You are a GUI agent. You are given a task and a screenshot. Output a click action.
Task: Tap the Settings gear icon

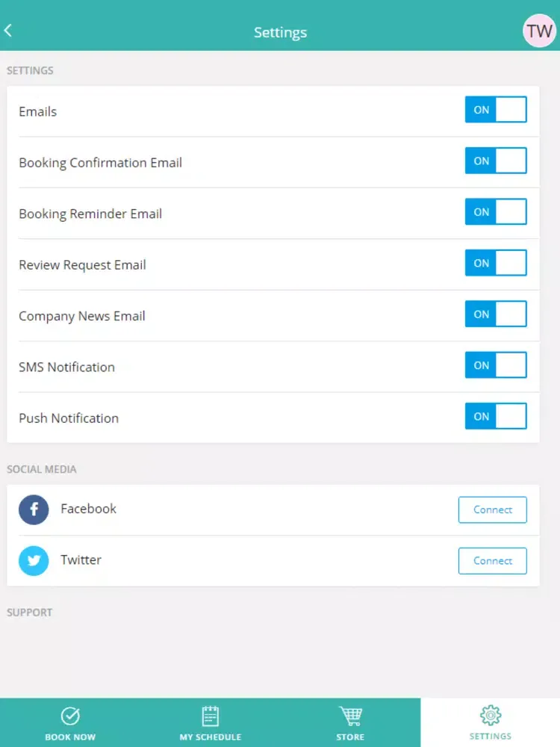pyautogui.click(x=491, y=715)
